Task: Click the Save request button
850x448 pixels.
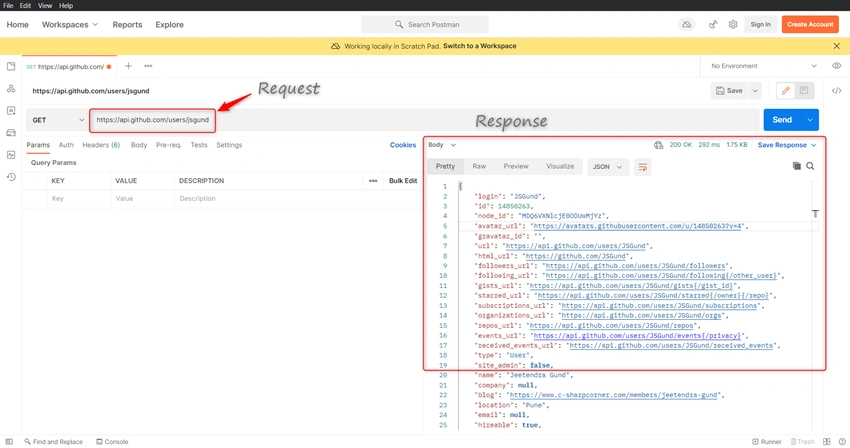Action: 730,91
